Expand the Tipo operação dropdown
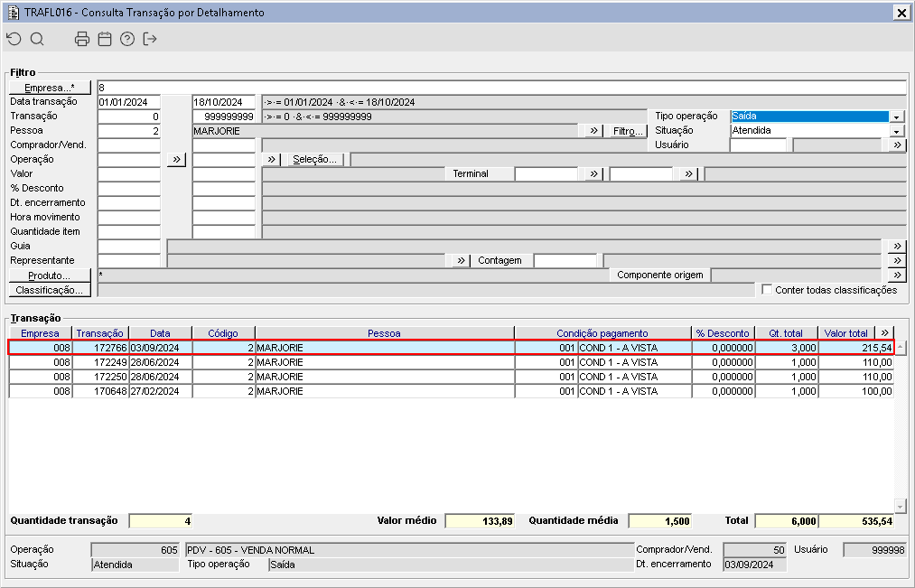Viewport: 915px width, 588px height. [896, 117]
